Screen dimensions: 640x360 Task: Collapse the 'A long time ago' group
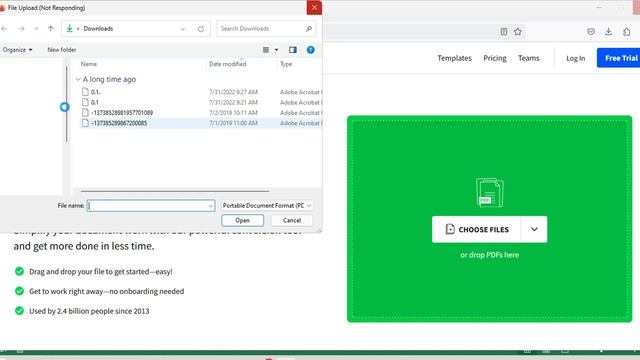(x=78, y=79)
